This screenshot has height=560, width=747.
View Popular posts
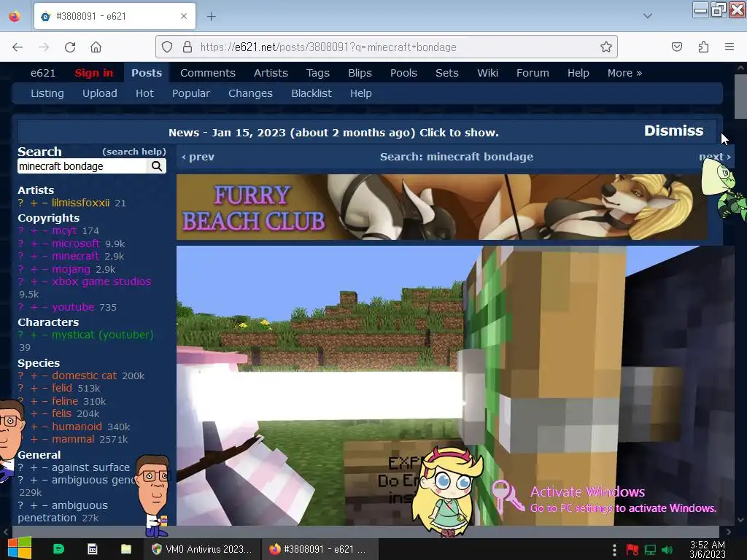point(191,93)
